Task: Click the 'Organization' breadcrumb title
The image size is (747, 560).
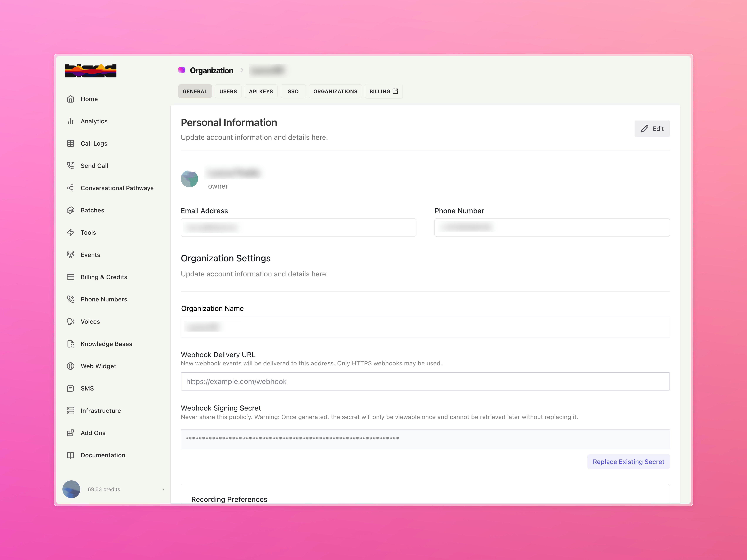Action: click(211, 71)
